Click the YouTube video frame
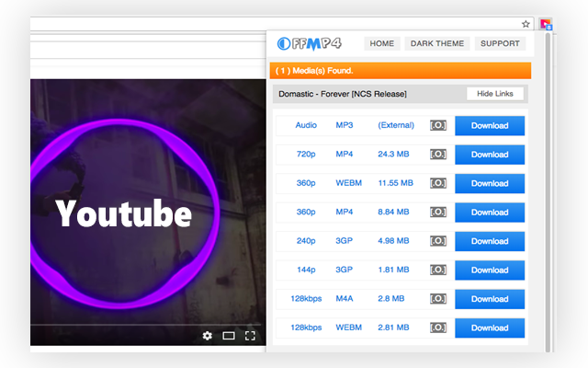The image size is (588, 368). pos(148,213)
